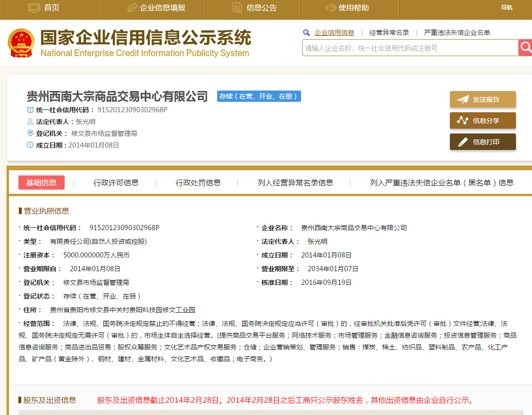532x415 pixels.
Task: Click the pencil icon beside 企业信息填报
Action: point(132,8)
